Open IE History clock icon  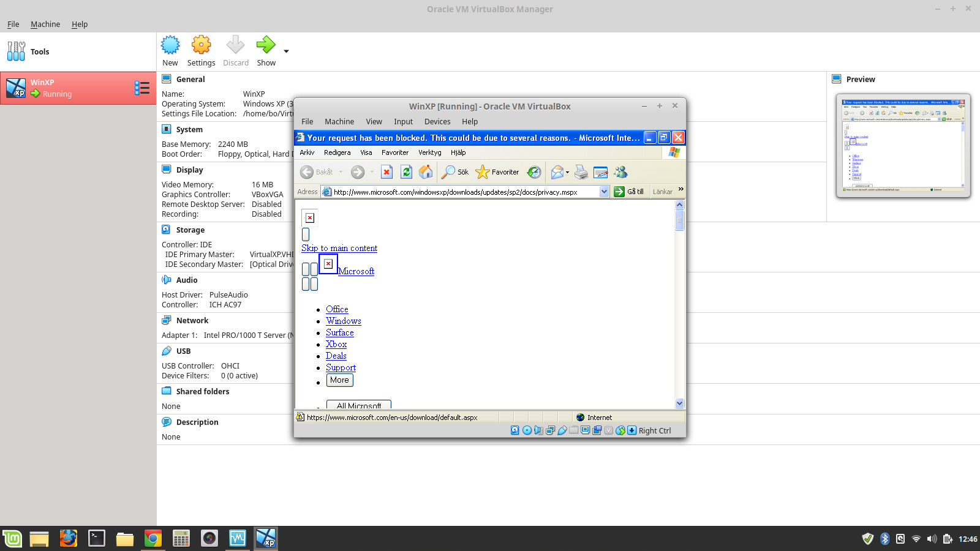(534, 173)
